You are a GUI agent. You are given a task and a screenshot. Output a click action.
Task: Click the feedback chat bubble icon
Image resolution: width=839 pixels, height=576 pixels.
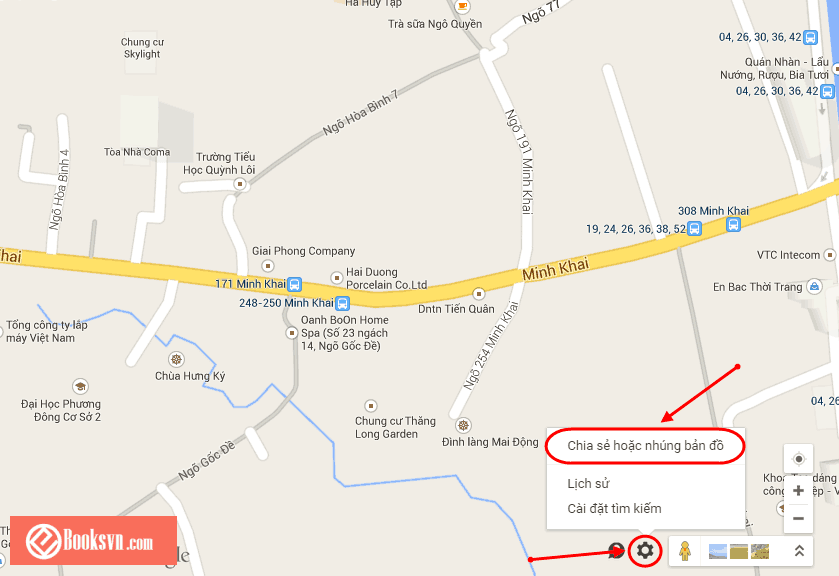(x=616, y=550)
